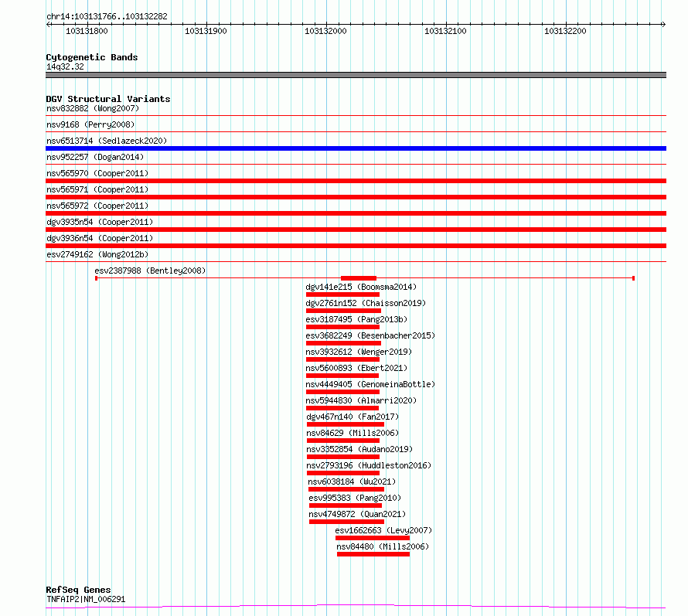Image resolution: width=688 pixels, height=616 pixels.
Task: Select the nsv565971 (Cooper2011) label
Action: click(x=97, y=189)
